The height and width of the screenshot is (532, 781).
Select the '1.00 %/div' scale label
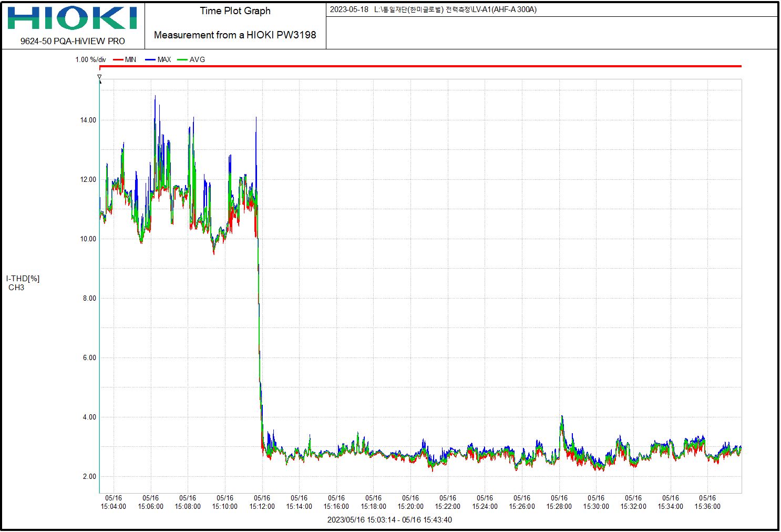tap(90, 60)
